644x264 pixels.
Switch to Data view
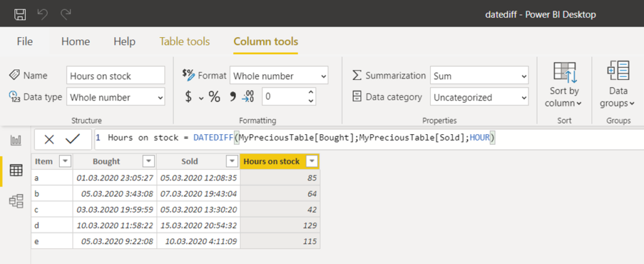point(16,170)
